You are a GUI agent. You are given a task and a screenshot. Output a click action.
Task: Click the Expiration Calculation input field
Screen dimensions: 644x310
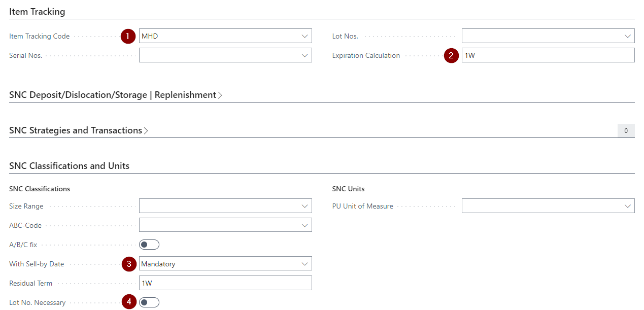tap(547, 55)
